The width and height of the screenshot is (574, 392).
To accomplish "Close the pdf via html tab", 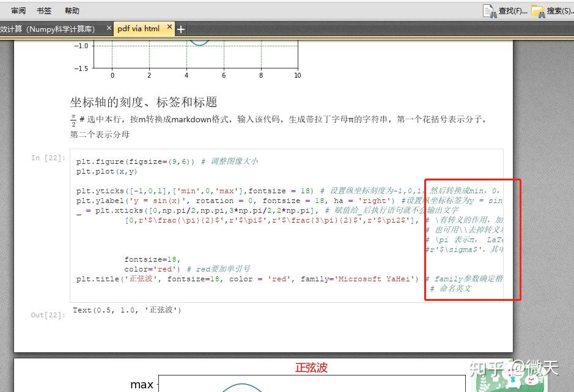I will 169,27.
